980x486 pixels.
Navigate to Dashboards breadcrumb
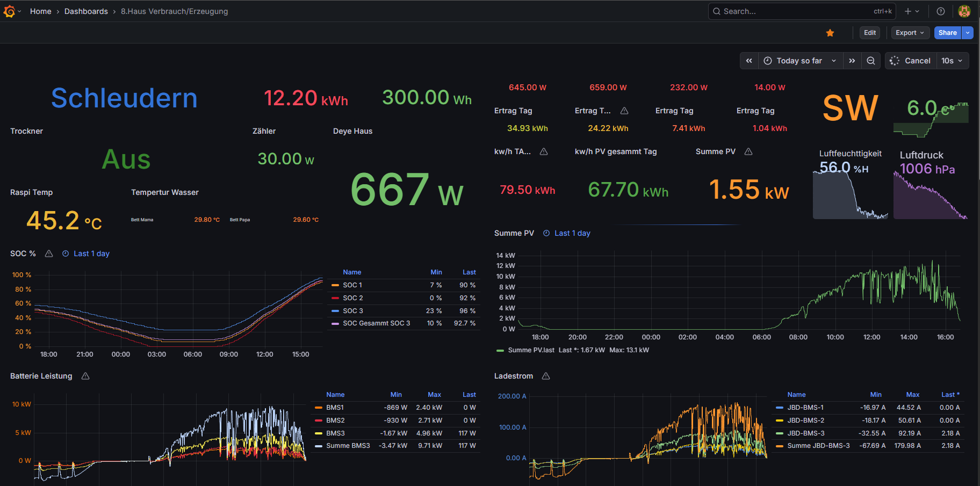(86, 11)
